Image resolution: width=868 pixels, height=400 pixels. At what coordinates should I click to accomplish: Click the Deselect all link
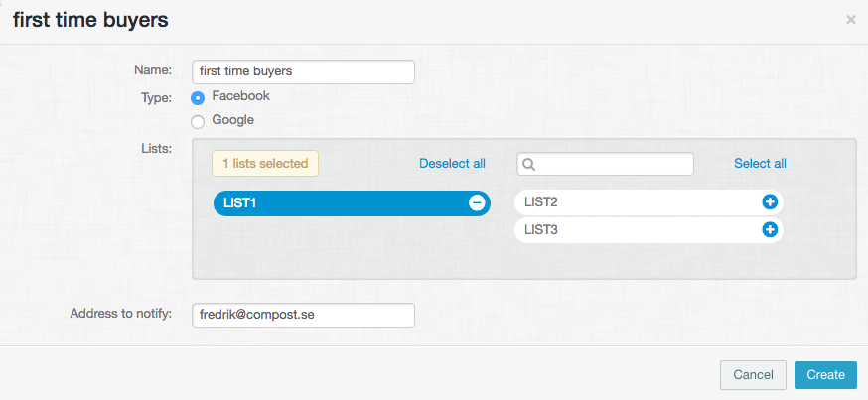(452, 163)
